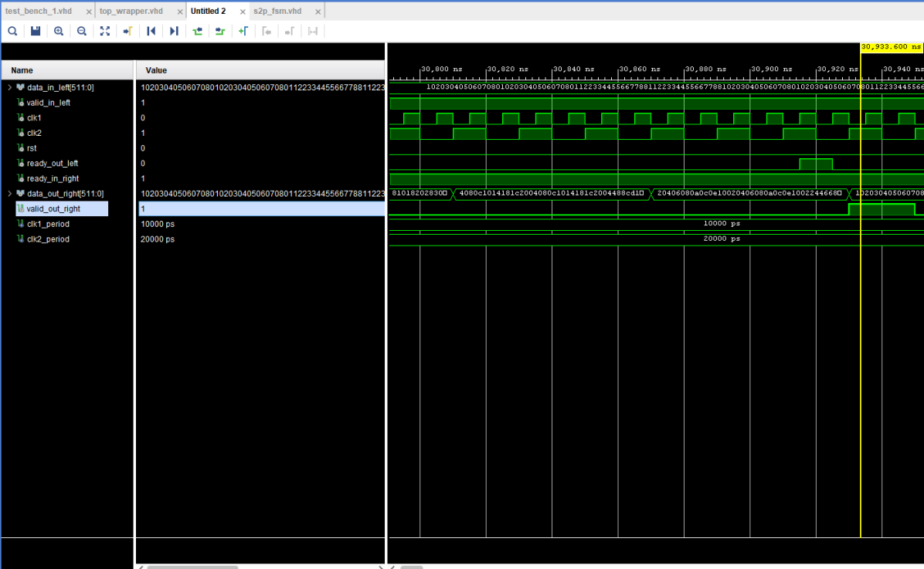Click the value cell of data_out_right
The image size is (924, 569).
pyautogui.click(x=262, y=193)
